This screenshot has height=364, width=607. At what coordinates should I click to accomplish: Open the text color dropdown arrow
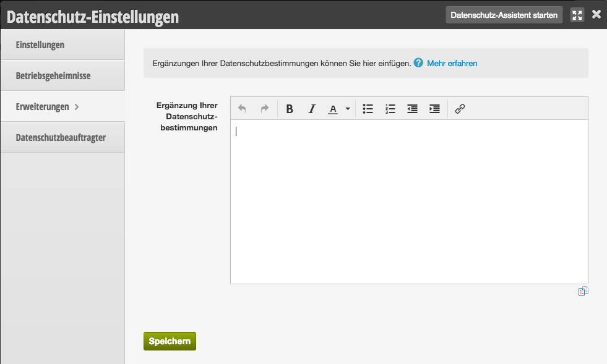coord(348,109)
